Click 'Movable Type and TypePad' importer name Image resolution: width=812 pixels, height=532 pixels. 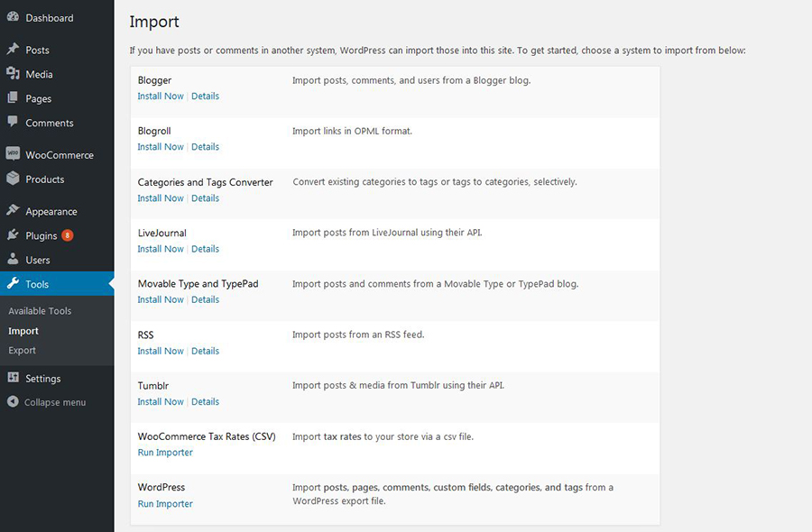[x=198, y=284]
